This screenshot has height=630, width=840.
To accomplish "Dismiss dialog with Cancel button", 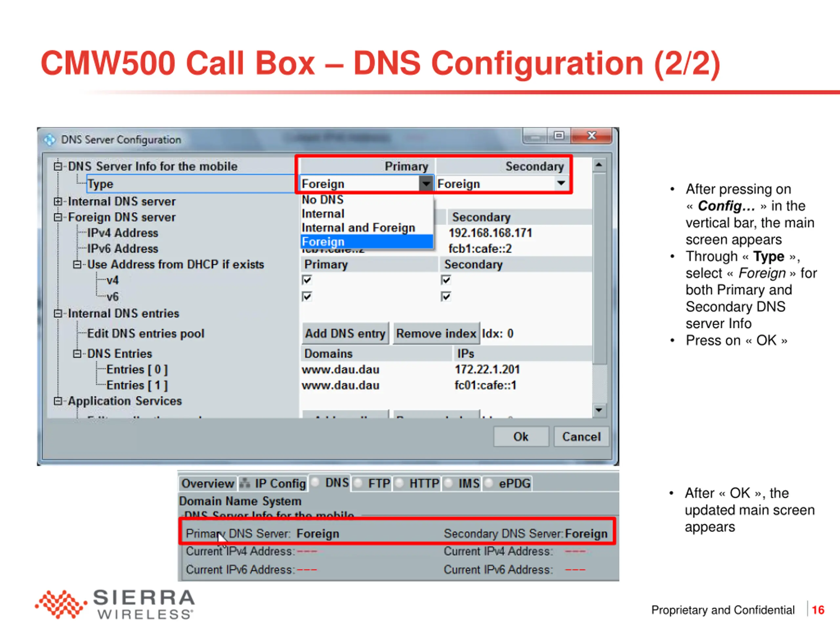I will click(581, 437).
